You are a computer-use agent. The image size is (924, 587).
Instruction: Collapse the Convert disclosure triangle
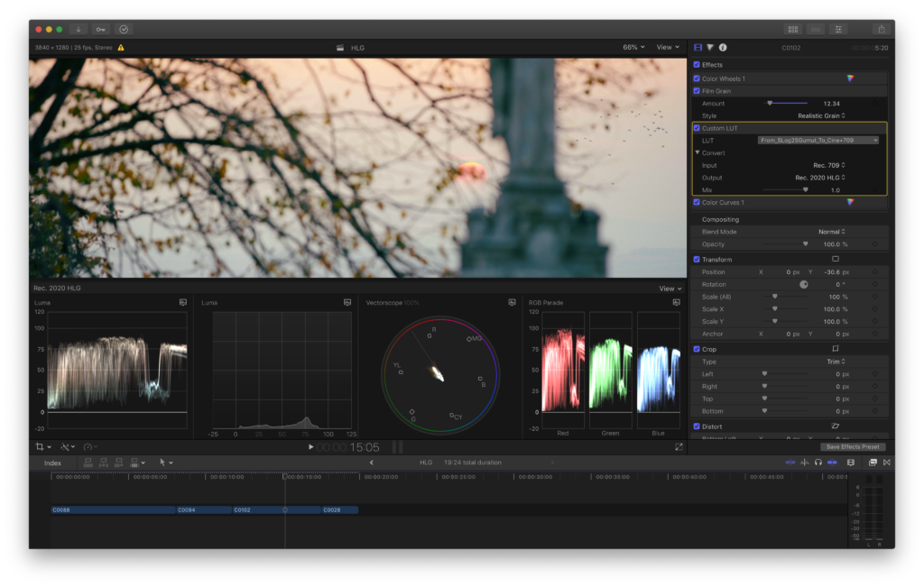coord(698,152)
